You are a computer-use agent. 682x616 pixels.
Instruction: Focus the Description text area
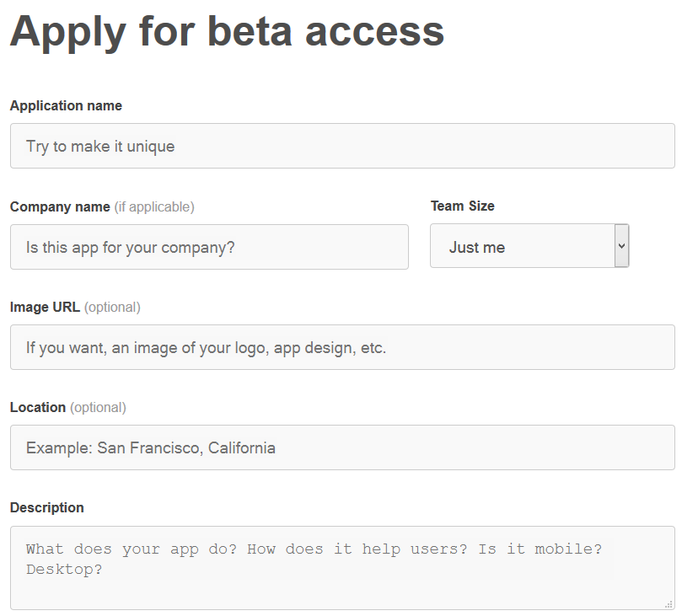tap(341, 567)
